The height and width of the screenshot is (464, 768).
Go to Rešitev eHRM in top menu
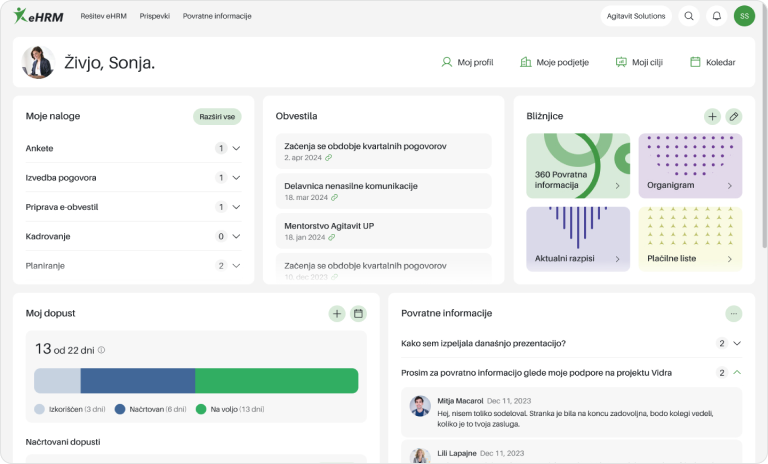104,16
